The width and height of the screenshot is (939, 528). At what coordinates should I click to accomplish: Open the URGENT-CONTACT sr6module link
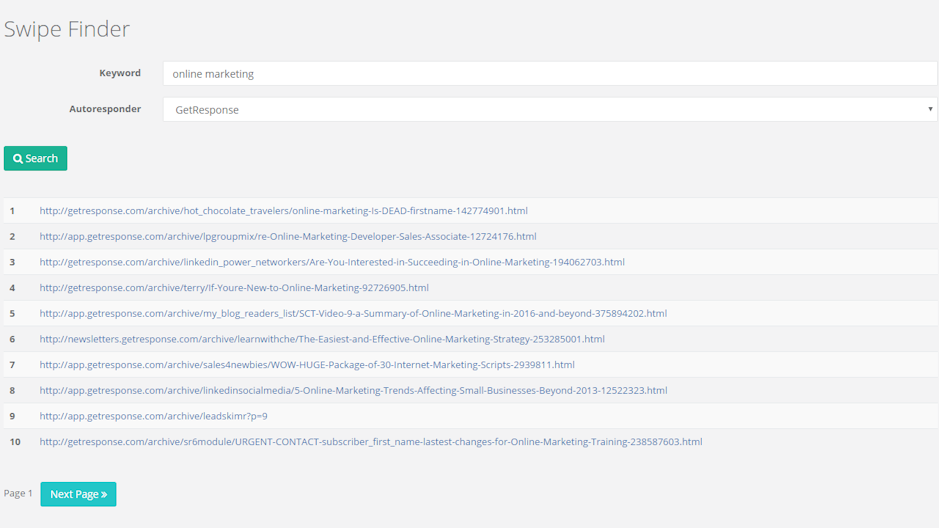(370, 442)
